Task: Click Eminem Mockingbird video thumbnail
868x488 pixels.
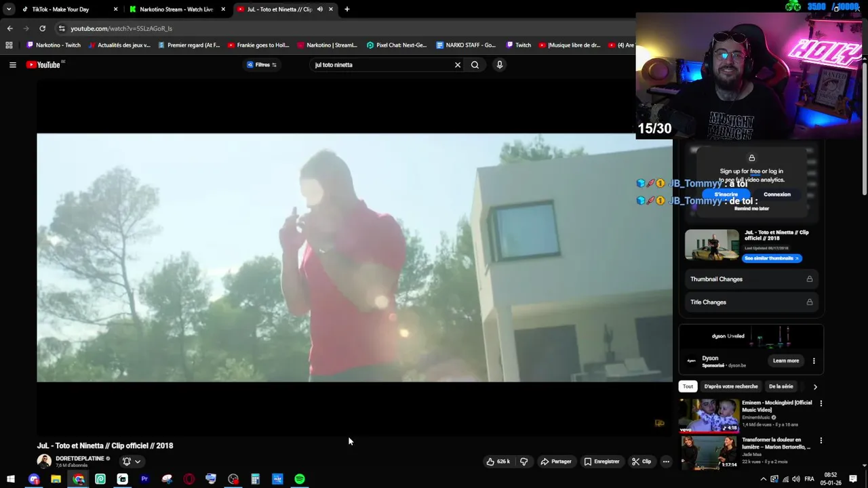Action: (x=709, y=415)
